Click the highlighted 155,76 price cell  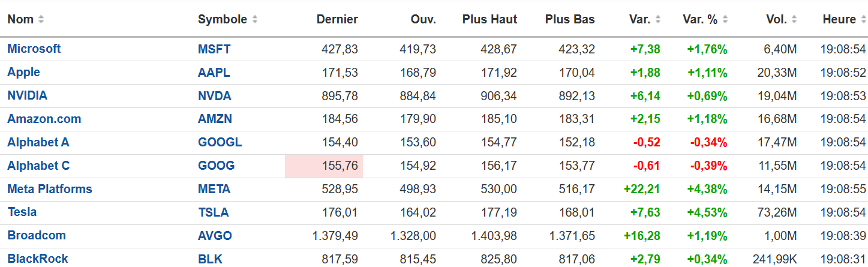pyautogui.click(x=324, y=166)
